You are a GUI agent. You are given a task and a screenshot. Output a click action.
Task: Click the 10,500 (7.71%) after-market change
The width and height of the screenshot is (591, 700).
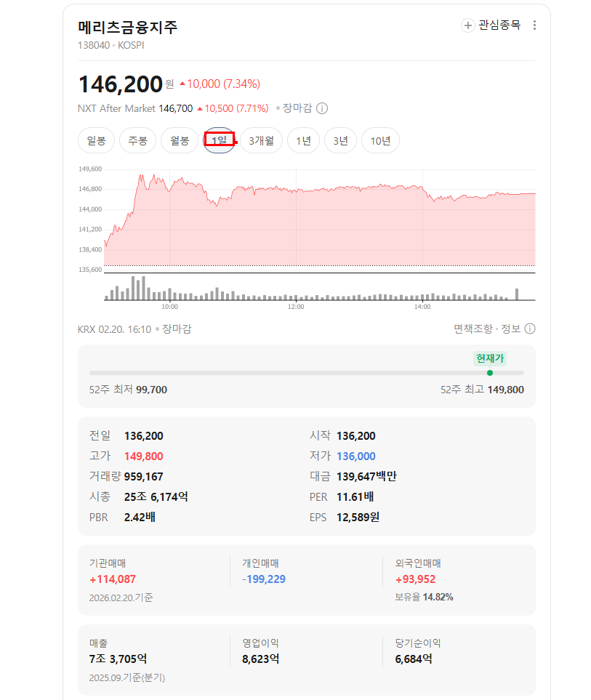coord(233,108)
